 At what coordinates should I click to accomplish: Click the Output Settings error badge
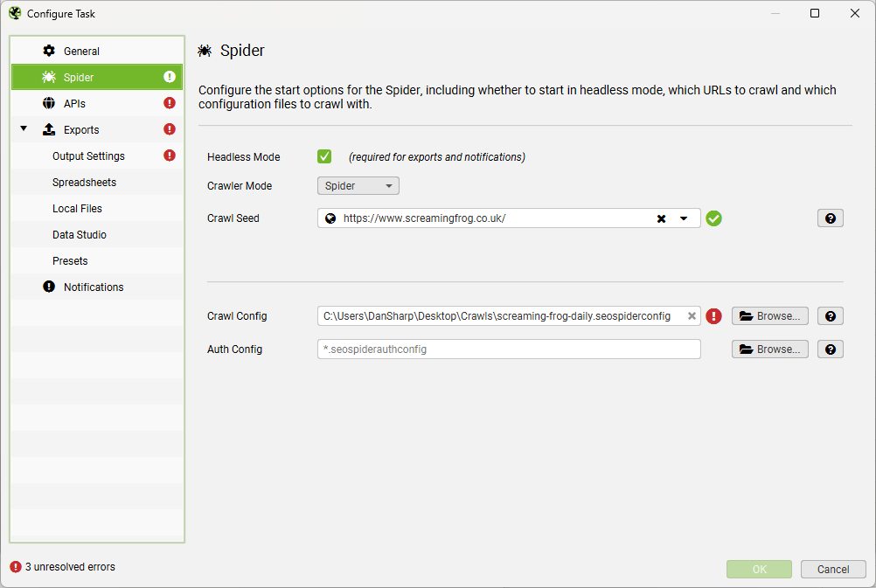[170, 156]
